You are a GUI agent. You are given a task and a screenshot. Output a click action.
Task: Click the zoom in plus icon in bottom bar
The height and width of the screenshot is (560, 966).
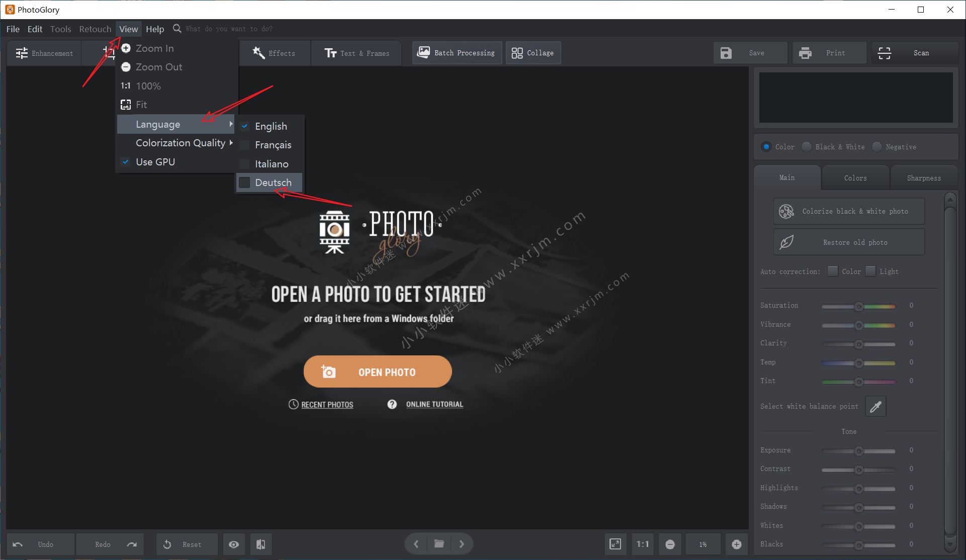[x=737, y=544]
